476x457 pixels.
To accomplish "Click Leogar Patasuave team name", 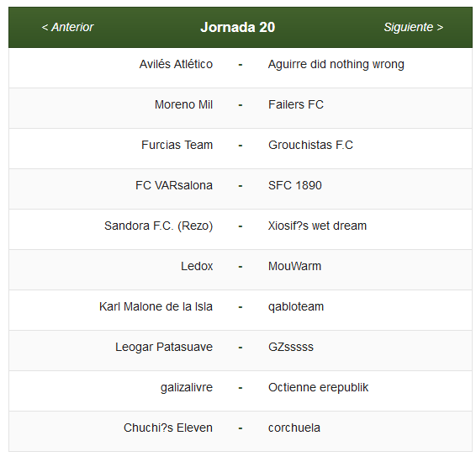I will tap(164, 348).
